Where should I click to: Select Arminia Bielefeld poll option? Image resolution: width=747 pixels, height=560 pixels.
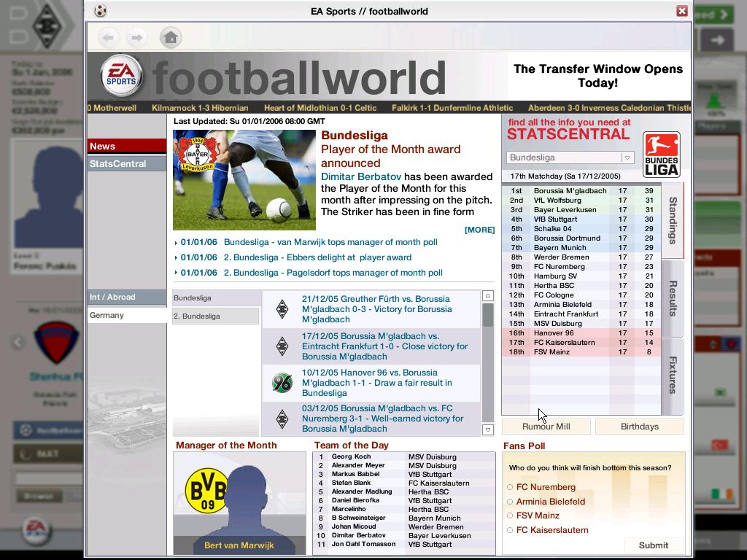point(510,502)
